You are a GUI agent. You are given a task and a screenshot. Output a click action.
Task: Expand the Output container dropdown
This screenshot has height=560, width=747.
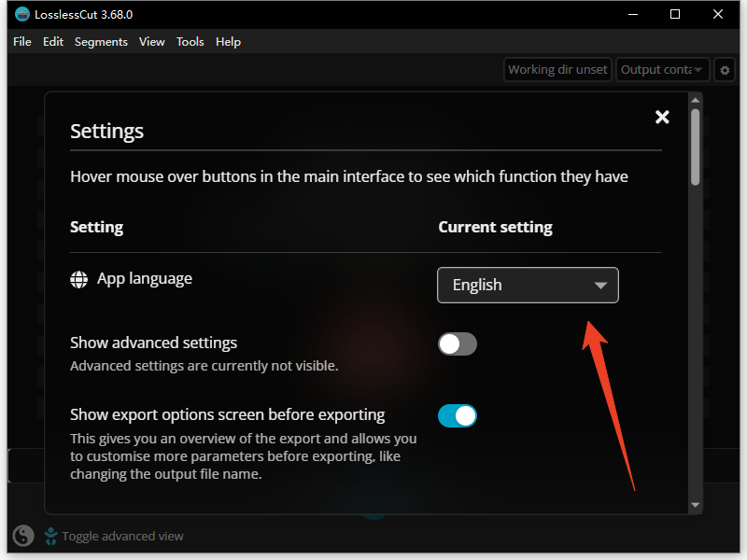click(662, 70)
